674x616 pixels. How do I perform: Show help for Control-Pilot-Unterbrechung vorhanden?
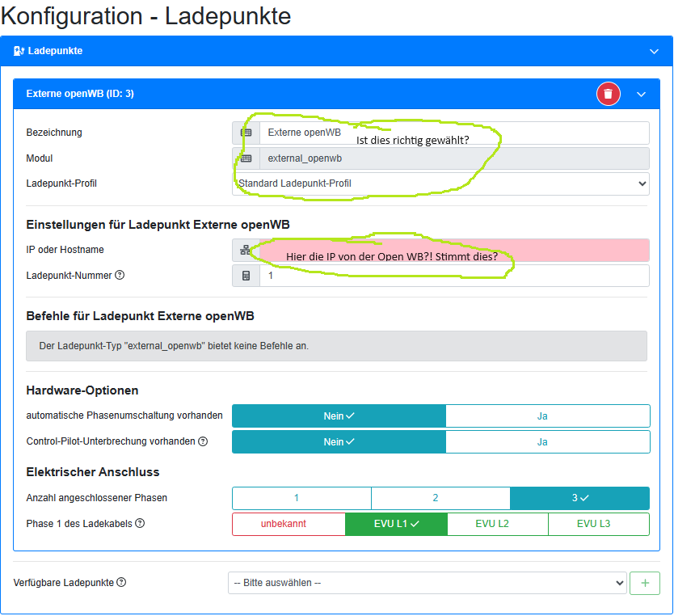click(203, 441)
